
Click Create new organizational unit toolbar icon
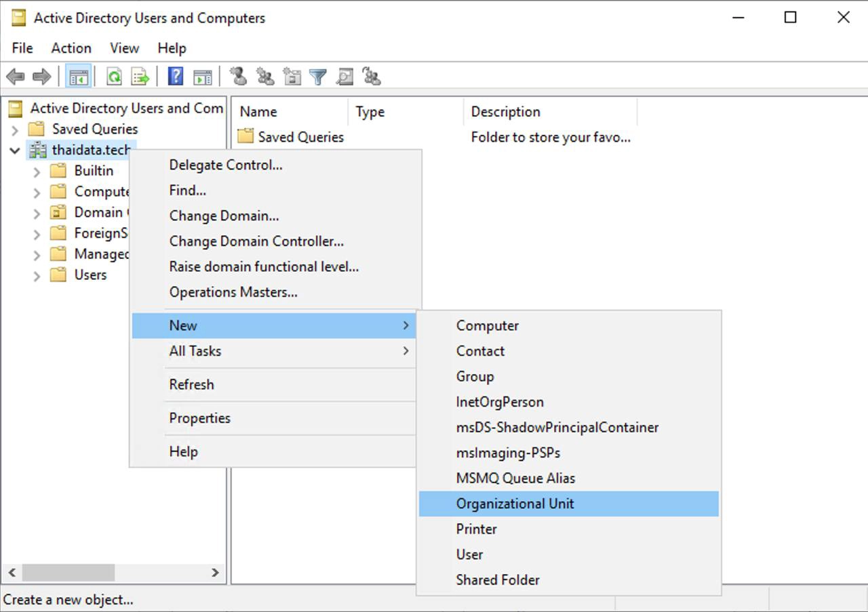[292, 77]
